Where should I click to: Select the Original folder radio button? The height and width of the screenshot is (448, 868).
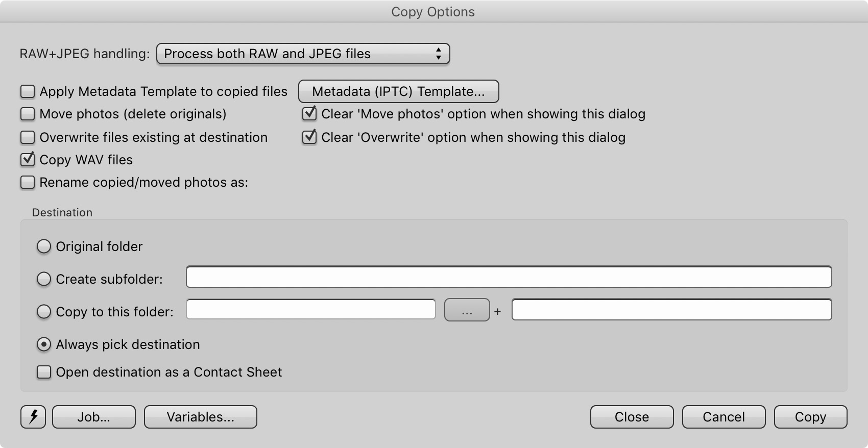click(44, 246)
